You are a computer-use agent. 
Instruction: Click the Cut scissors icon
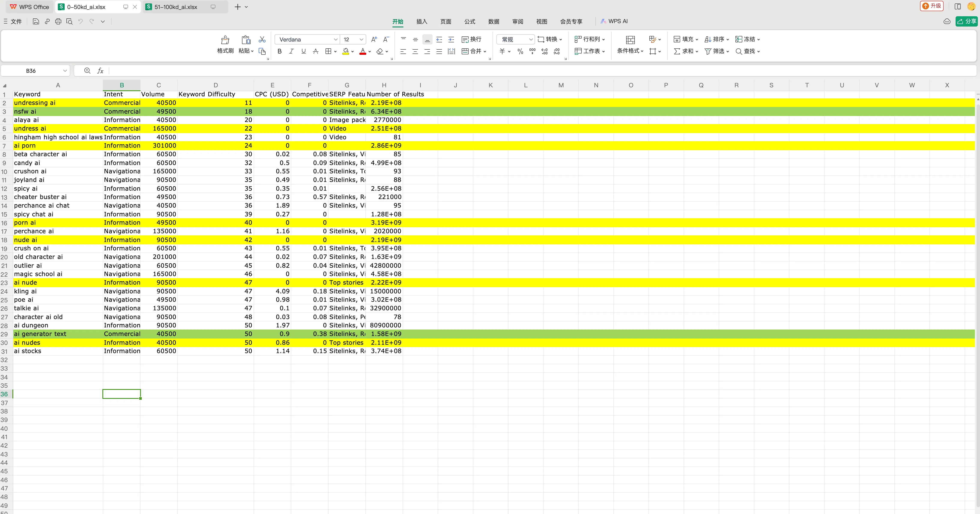point(262,40)
